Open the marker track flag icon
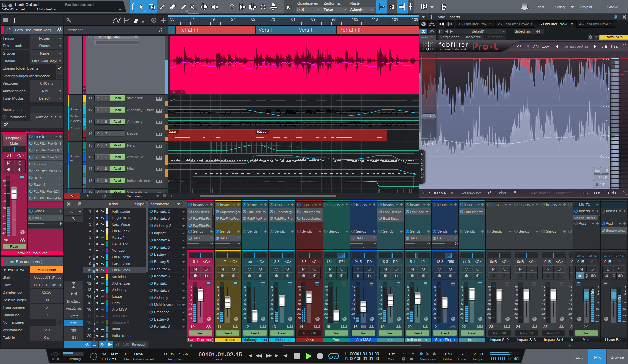 (x=127, y=20)
